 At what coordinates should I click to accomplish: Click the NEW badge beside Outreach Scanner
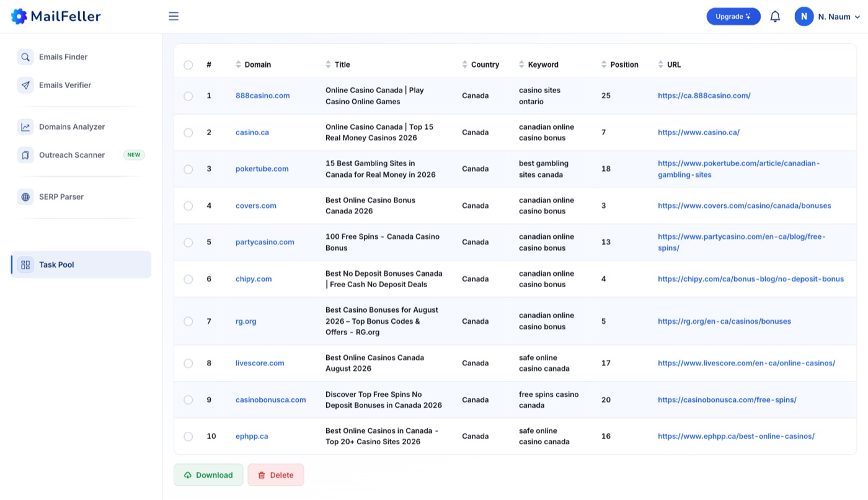(x=134, y=155)
